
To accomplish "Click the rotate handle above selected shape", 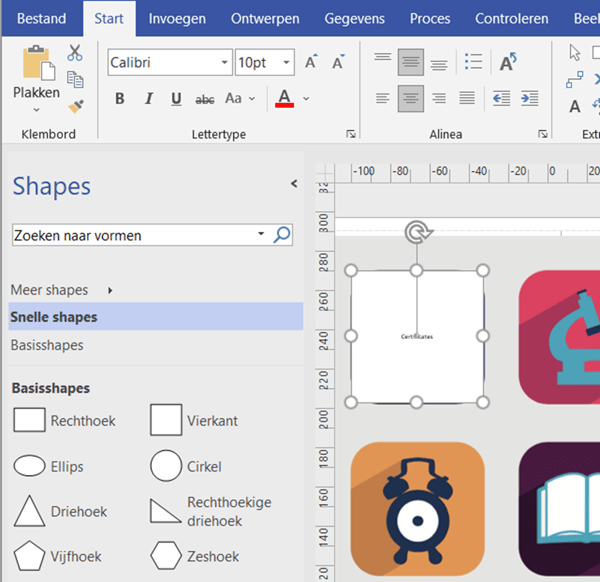I will pyautogui.click(x=416, y=233).
